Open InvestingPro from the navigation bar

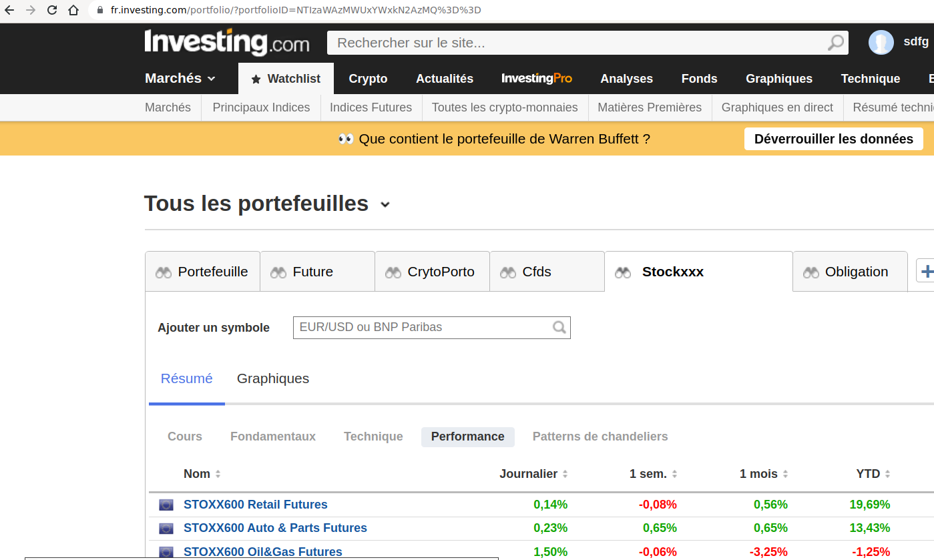pos(537,79)
